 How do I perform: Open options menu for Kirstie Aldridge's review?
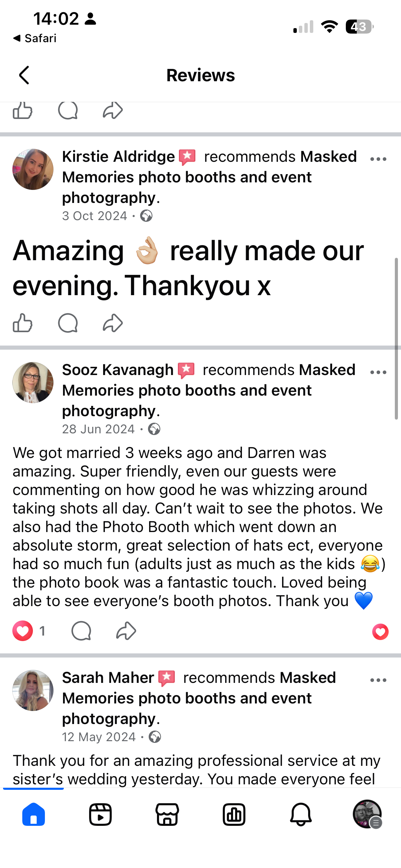pyautogui.click(x=378, y=159)
